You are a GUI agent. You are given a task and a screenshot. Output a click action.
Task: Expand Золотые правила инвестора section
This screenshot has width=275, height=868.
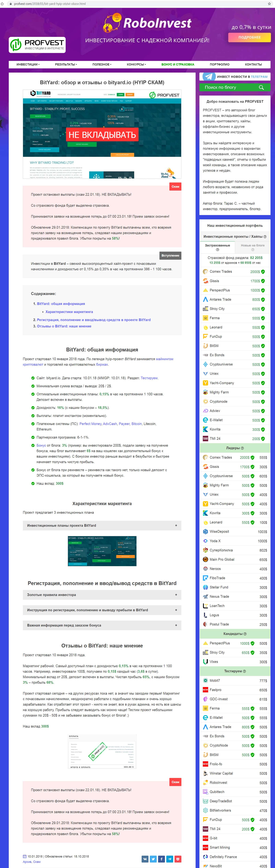click(x=102, y=595)
